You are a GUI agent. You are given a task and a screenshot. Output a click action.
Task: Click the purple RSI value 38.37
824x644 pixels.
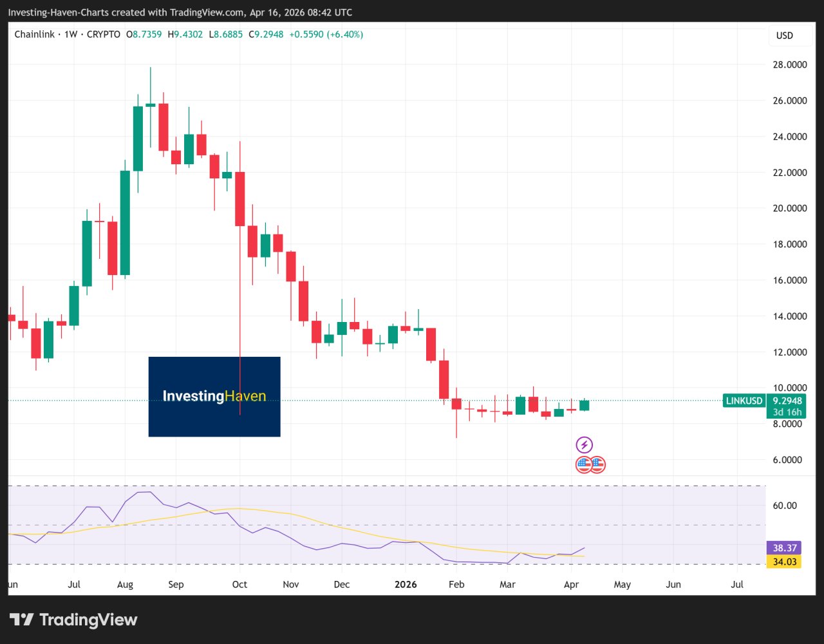pyautogui.click(x=785, y=547)
